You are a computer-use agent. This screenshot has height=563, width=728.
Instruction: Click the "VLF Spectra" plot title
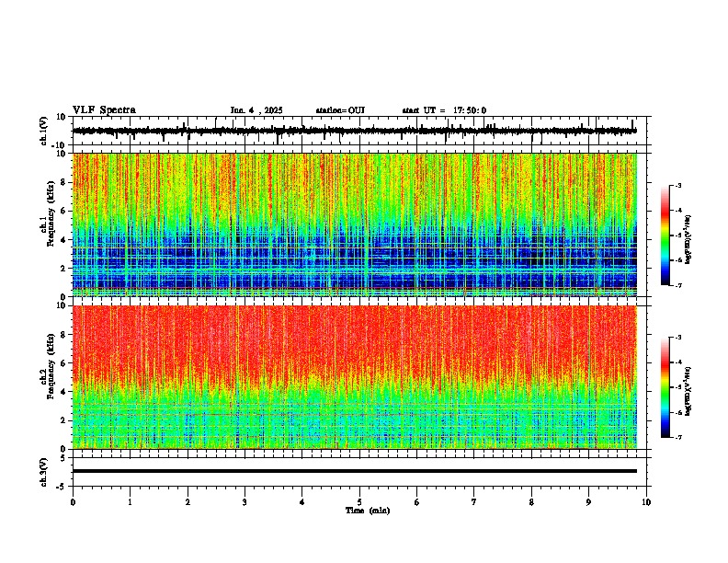pos(104,110)
